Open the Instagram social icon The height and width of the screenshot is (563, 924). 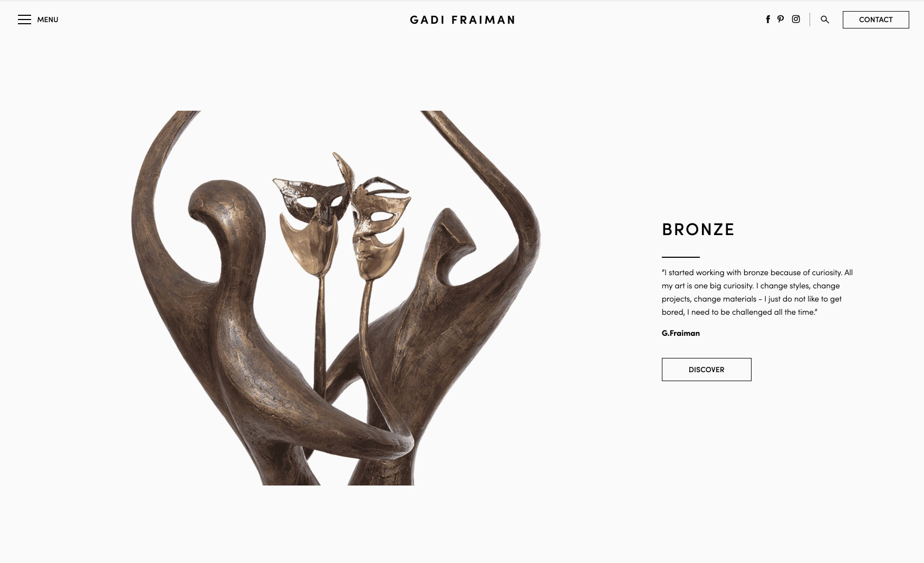click(796, 20)
